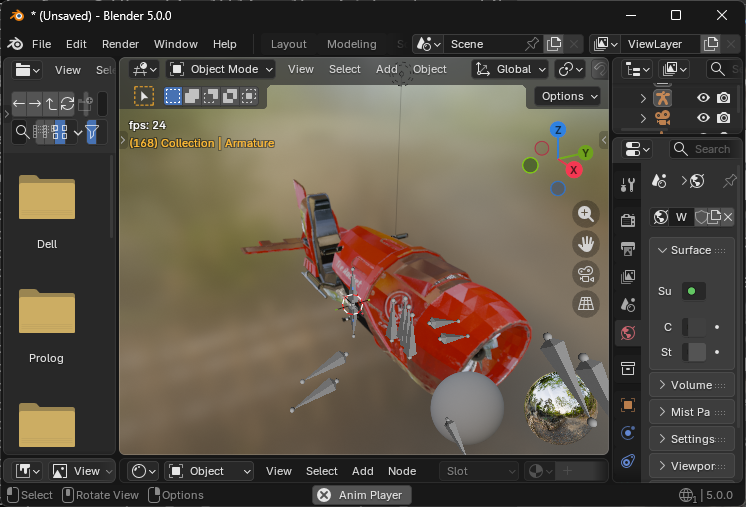Disable rendering for the camera object

(x=723, y=118)
